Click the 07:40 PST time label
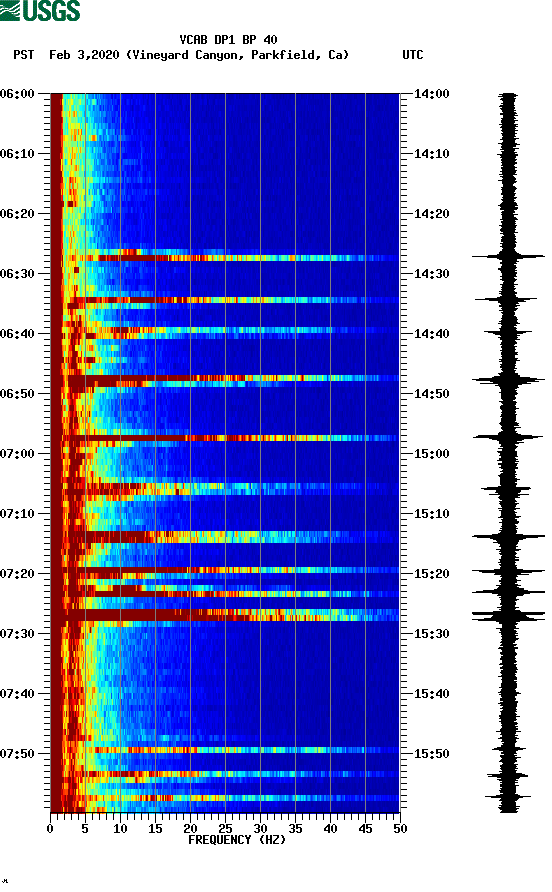 (17, 693)
